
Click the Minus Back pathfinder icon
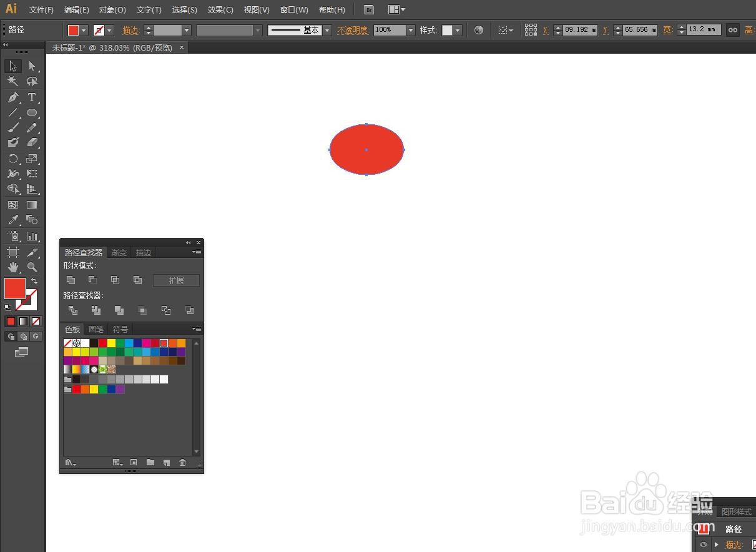[x=189, y=310]
